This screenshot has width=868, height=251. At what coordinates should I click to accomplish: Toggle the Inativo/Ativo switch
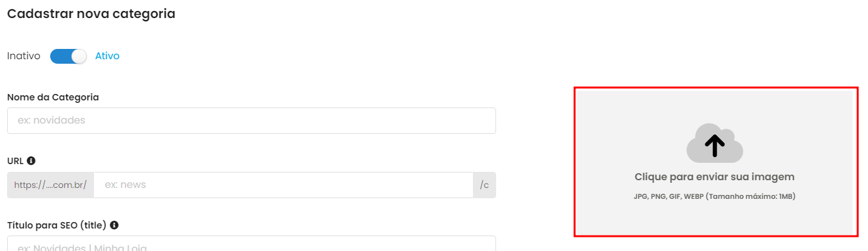tap(68, 56)
